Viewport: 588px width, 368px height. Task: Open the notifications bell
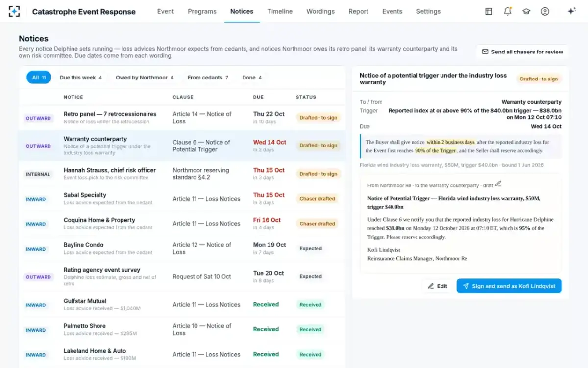pos(508,11)
